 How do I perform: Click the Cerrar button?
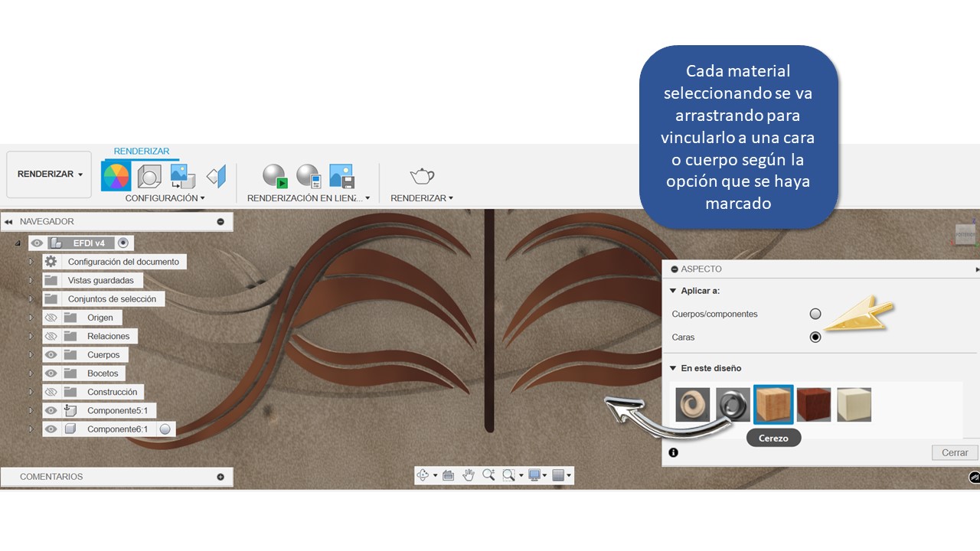(954, 452)
